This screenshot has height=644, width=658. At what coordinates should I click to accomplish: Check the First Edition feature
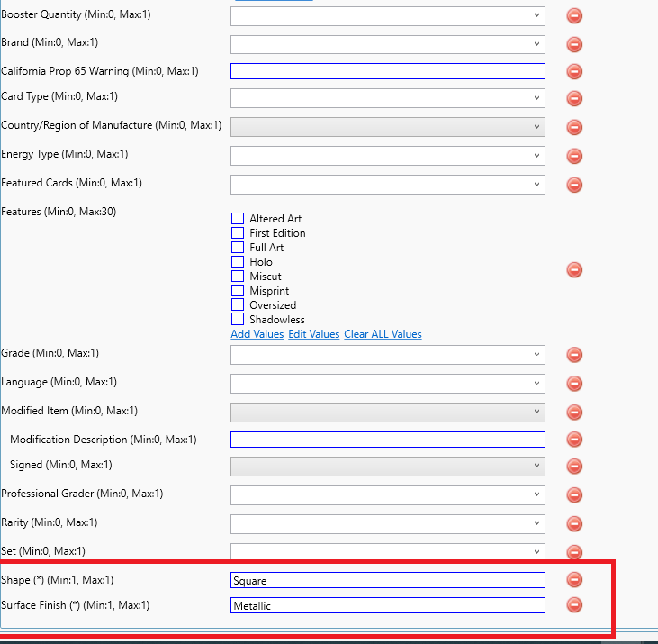pos(238,232)
